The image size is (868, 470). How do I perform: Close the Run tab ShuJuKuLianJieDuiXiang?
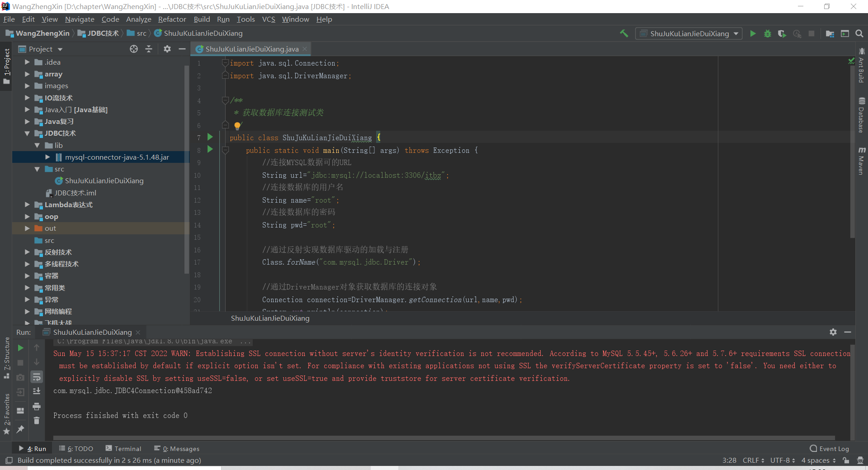138,332
